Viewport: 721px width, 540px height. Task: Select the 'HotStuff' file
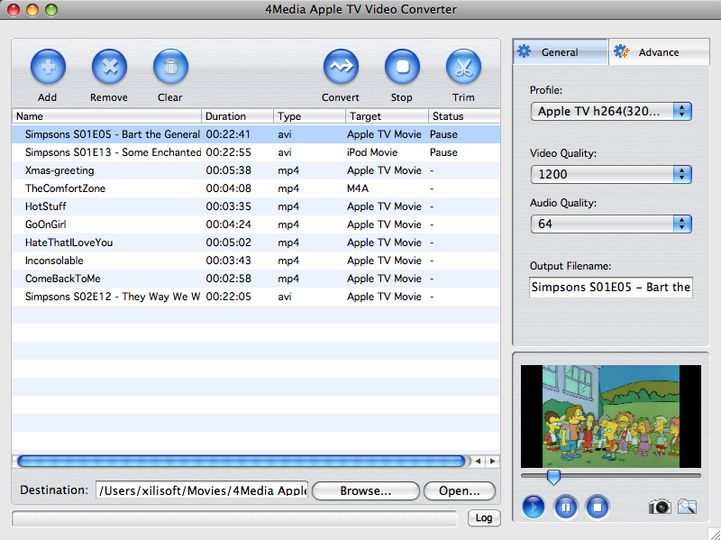click(x=256, y=206)
